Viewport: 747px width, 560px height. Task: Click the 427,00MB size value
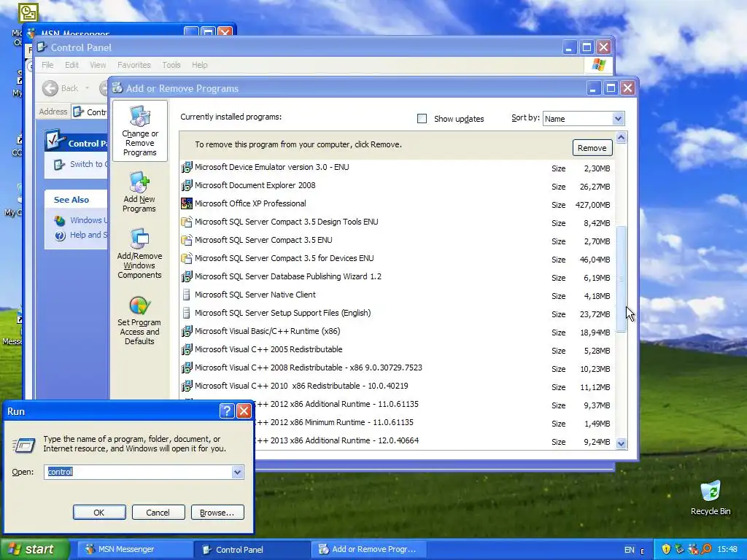592,205
